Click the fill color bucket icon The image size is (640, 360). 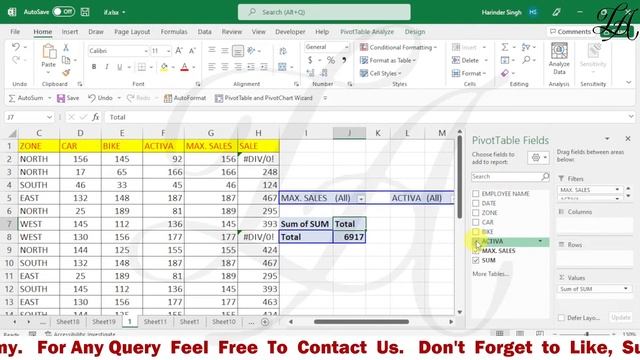pos(164,67)
